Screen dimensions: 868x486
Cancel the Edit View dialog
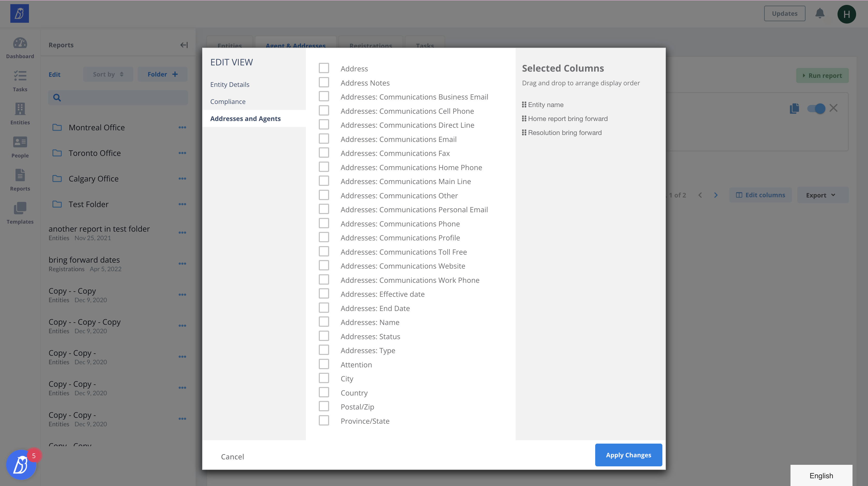232,457
